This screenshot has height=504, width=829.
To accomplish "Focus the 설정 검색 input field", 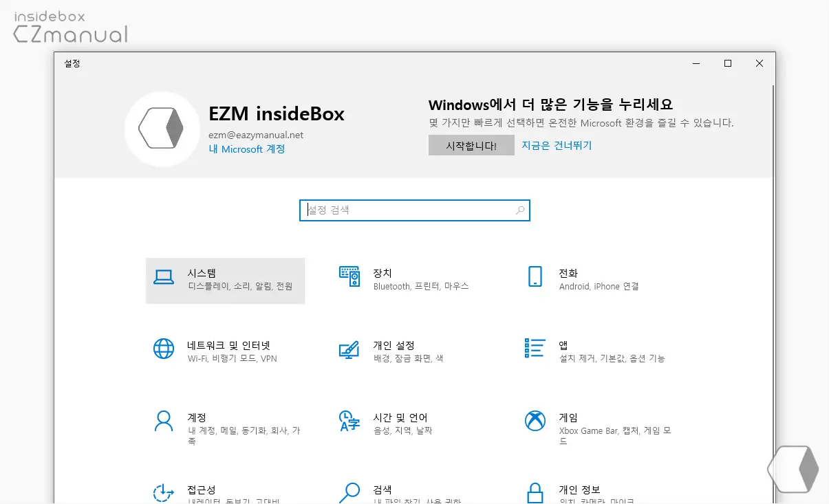I will pyautogui.click(x=415, y=210).
